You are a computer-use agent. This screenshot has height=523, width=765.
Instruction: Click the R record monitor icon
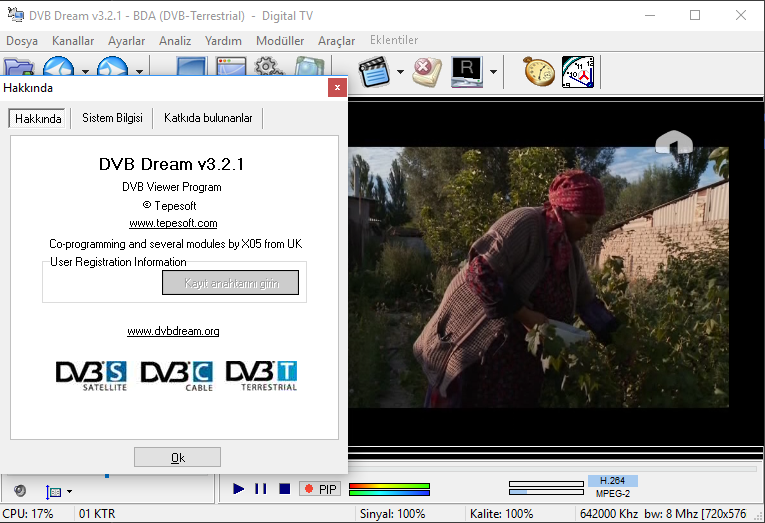click(467, 72)
